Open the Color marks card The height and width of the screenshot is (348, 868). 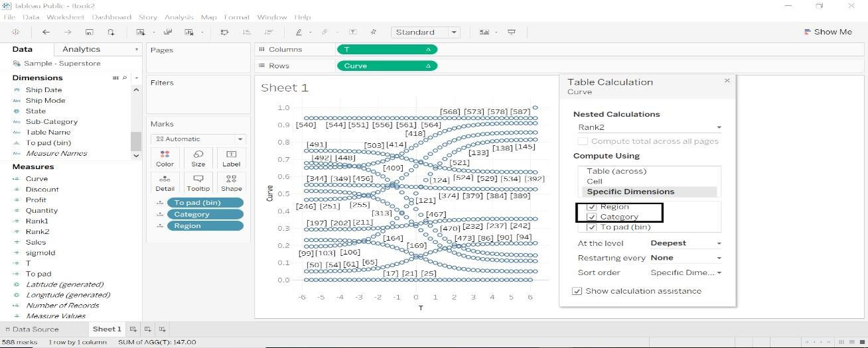tap(165, 158)
